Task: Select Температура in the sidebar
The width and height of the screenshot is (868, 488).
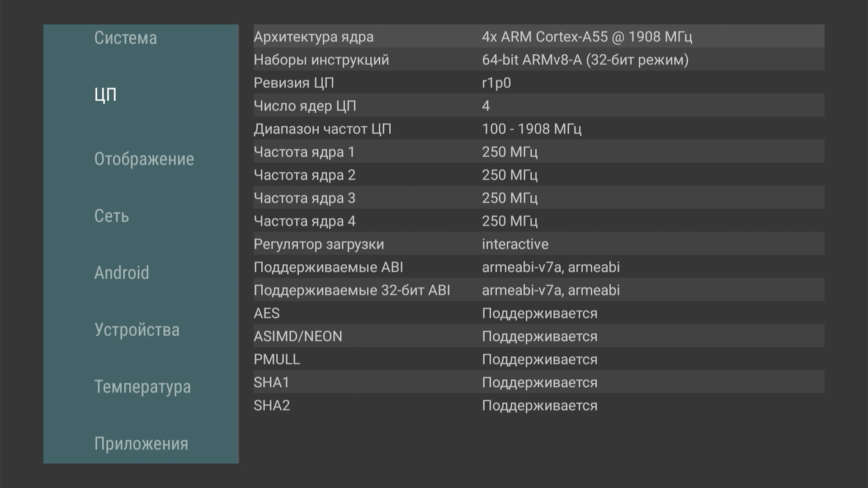Action: 142,387
